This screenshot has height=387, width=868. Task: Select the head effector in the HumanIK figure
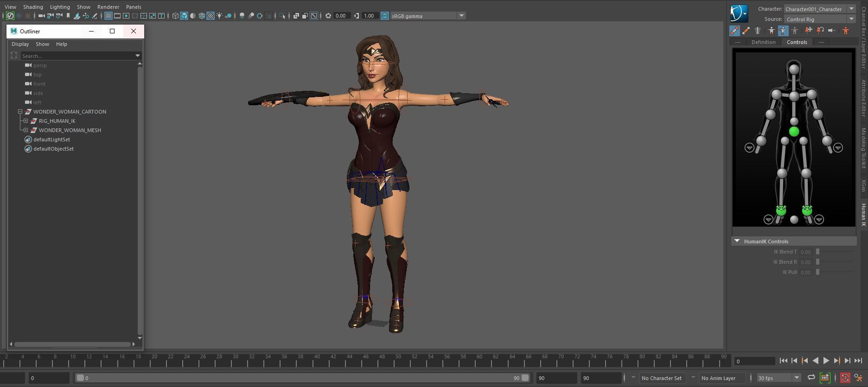click(x=794, y=69)
